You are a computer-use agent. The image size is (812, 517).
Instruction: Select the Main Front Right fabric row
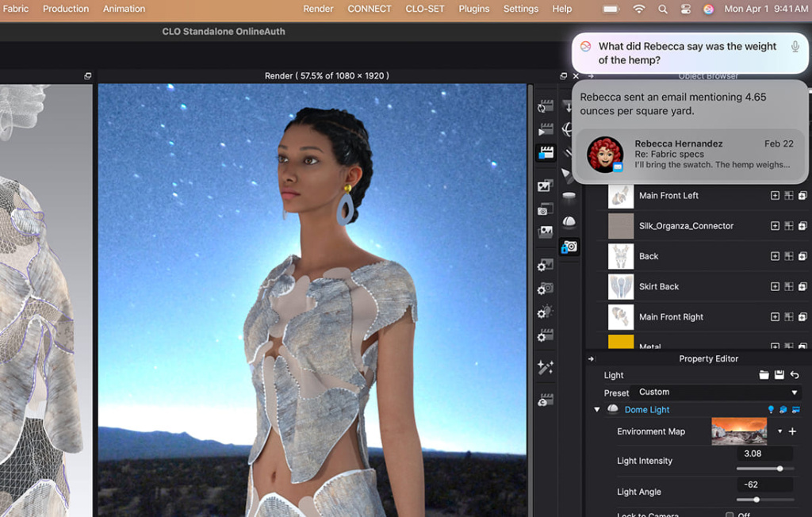[703, 317]
